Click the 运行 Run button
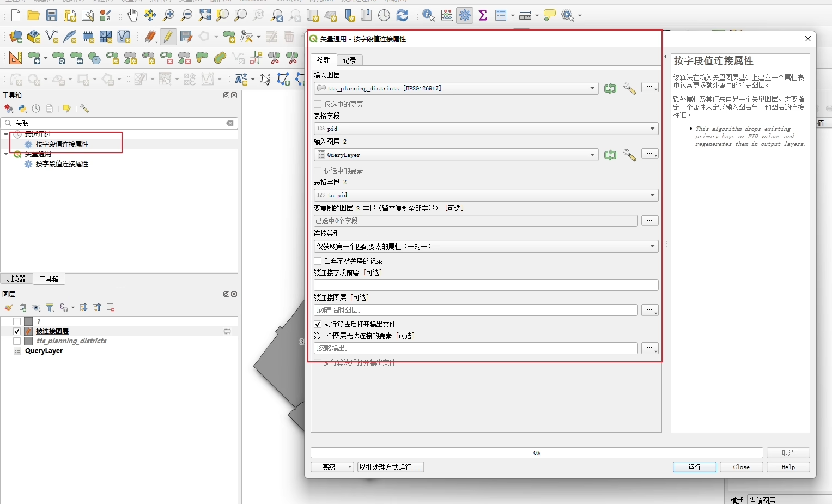This screenshot has height=504, width=832. pyautogui.click(x=694, y=467)
